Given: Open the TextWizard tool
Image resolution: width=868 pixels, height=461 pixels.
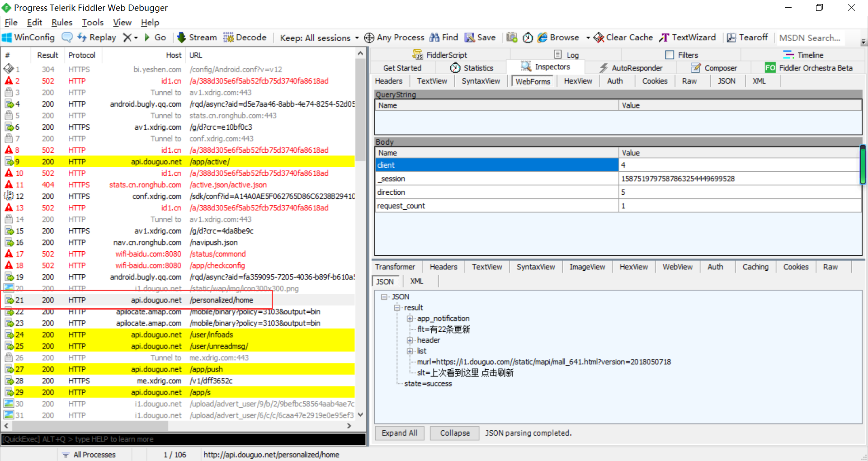Looking at the screenshot, I should 688,38.
